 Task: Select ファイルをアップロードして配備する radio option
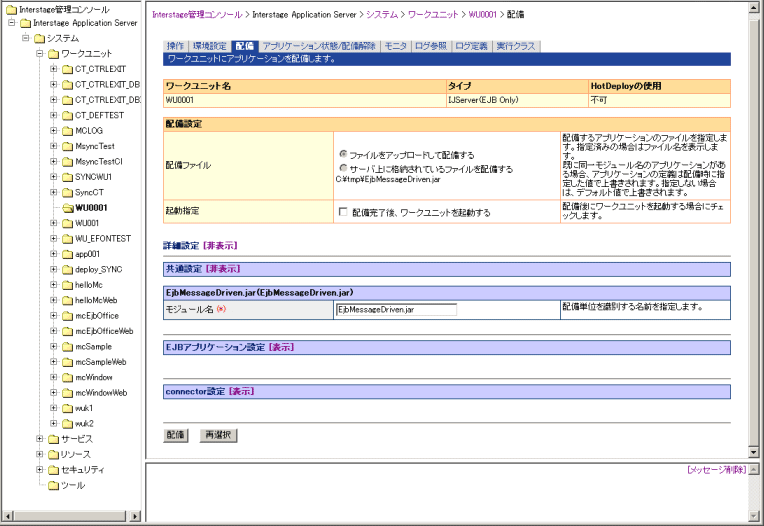coord(343,155)
